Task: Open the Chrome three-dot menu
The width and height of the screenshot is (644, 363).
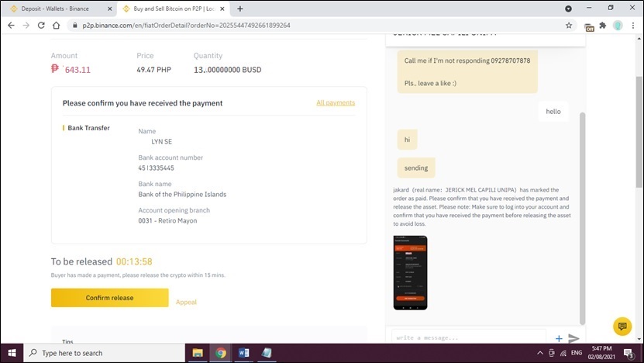Action: 633,25
